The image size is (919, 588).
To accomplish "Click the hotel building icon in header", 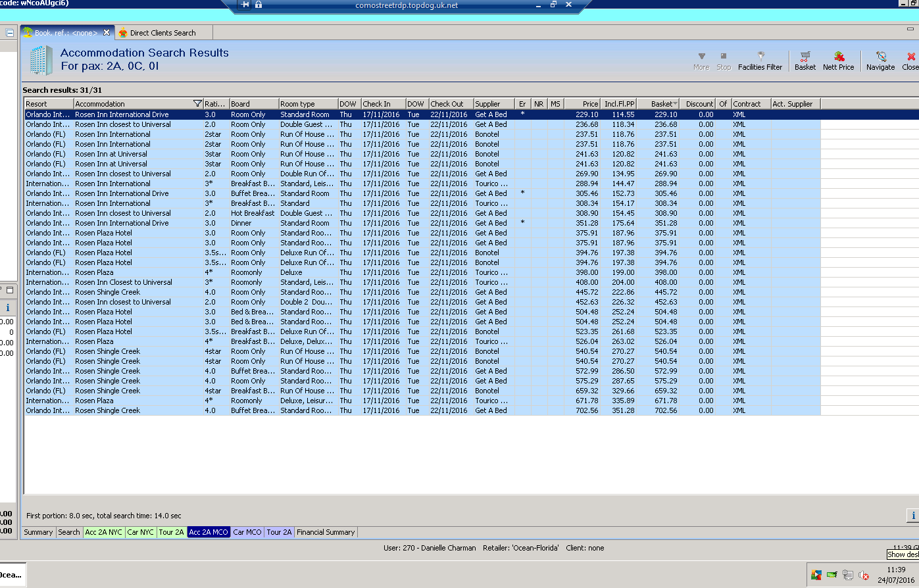I will (41, 60).
